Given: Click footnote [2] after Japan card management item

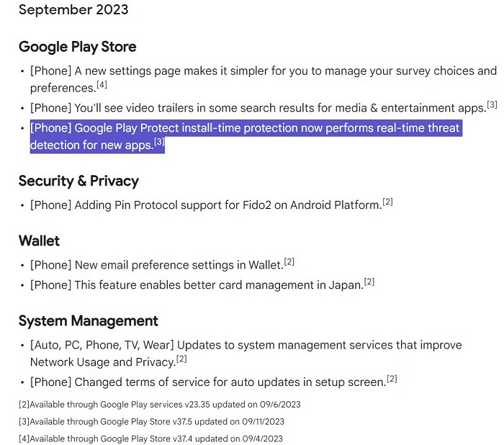Looking at the screenshot, I should 369,282.
